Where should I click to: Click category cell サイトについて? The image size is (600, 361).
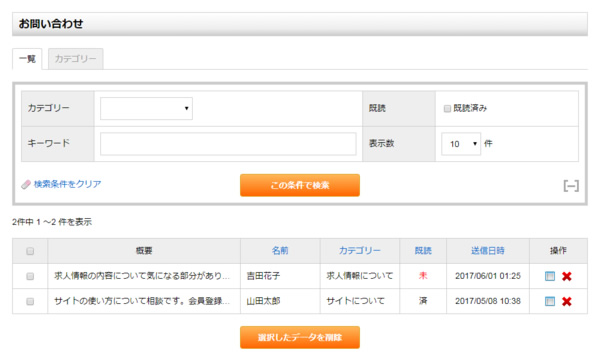coord(355,301)
